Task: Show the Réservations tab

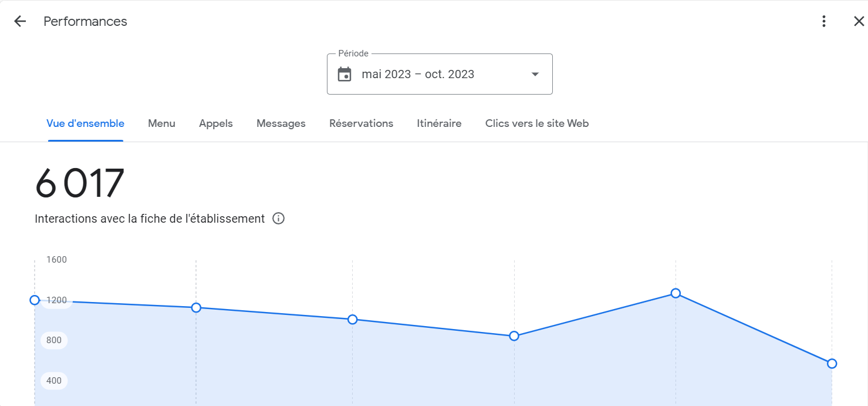Action: coord(361,123)
